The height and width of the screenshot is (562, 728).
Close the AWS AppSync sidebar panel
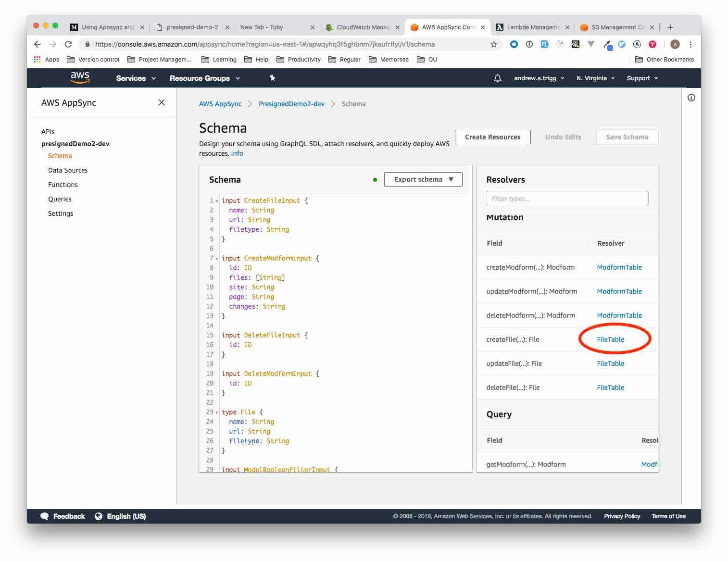pos(162,102)
